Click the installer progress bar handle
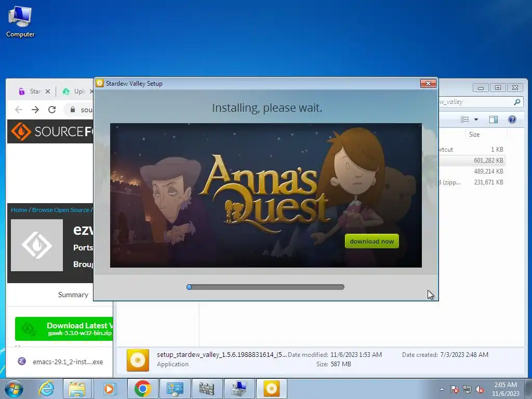 tap(189, 287)
